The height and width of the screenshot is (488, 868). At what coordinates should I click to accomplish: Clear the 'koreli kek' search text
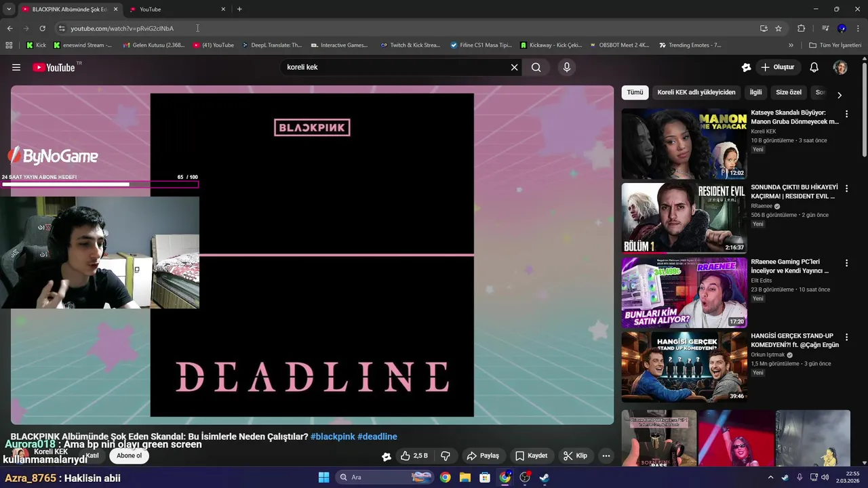[514, 67]
